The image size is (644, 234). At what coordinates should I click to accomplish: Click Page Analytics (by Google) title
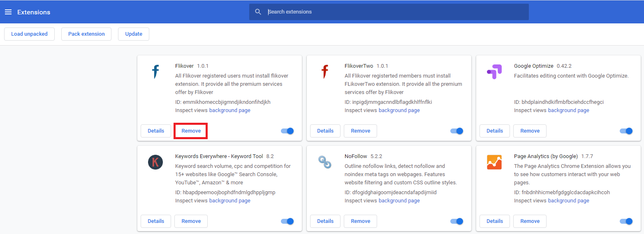tap(546, 156)
